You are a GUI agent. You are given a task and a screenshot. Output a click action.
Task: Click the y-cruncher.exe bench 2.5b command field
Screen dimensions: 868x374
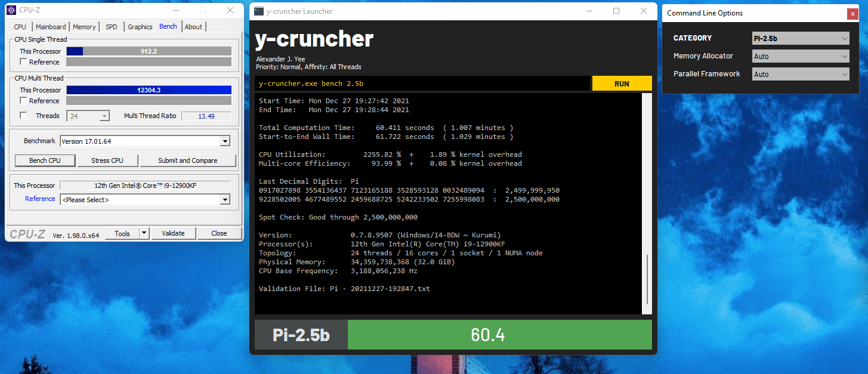point(422,84)
